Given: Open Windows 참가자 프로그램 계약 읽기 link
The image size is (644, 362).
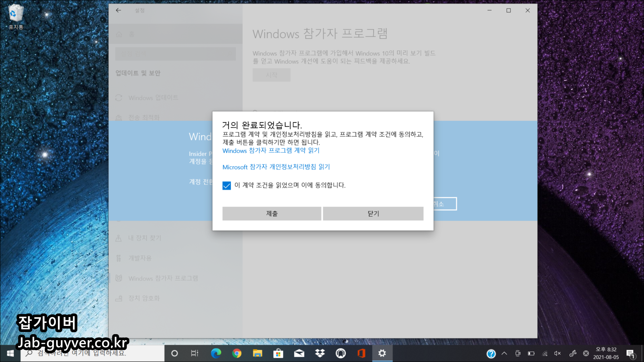Looking at the screenshot, I should [x=271, y=150].
